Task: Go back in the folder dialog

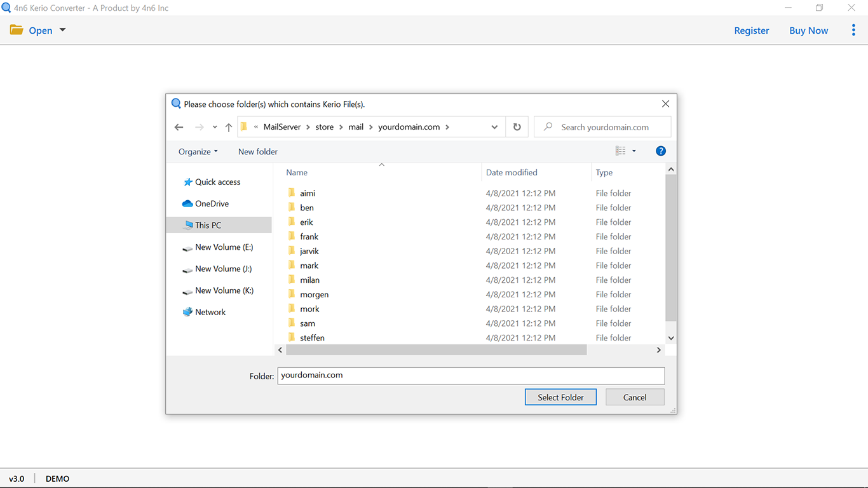Action: coord(179,127)
